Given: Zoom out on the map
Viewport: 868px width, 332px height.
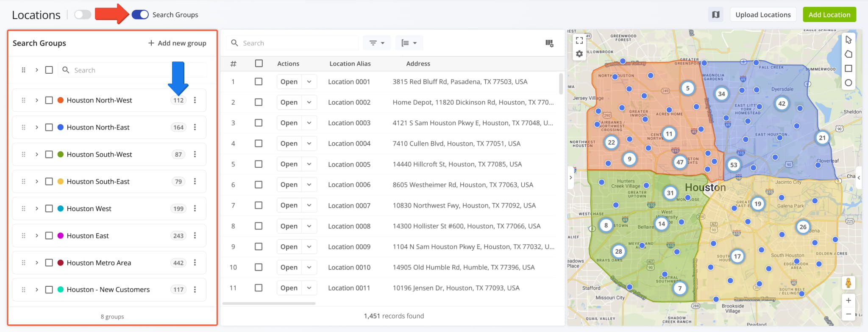Looking at the screenshot, I should [x=849, y=314].
